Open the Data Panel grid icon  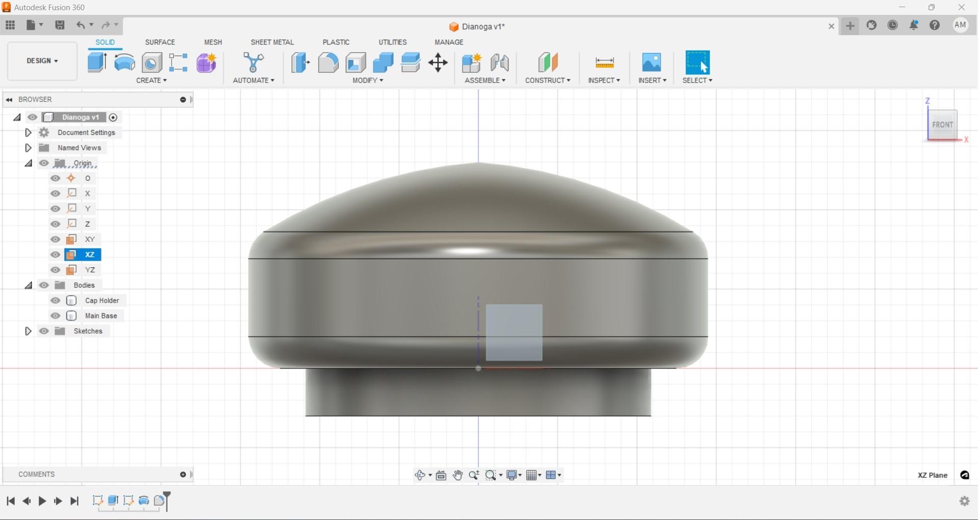[10, 25]
